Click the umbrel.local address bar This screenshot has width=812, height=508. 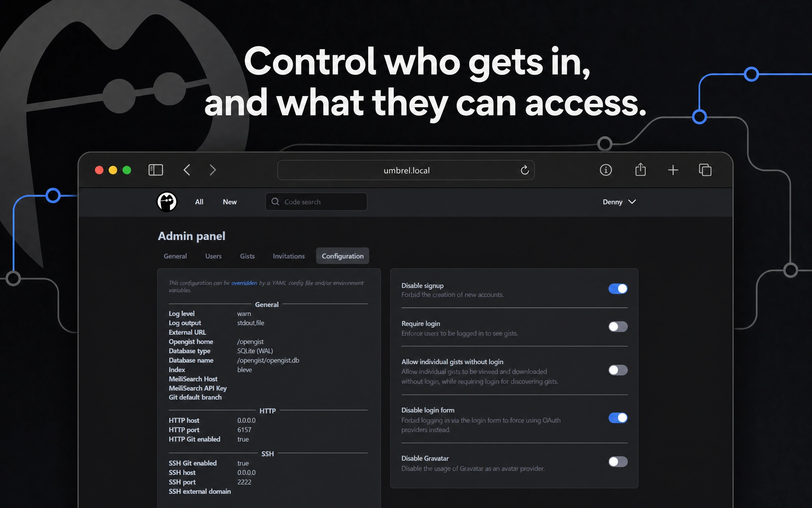point(406,170)
